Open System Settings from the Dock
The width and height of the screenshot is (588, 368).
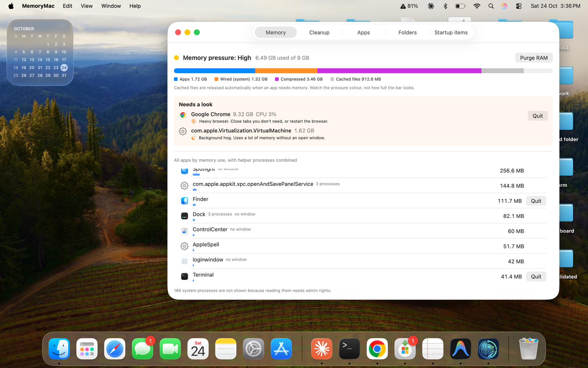tap(254, 349)
